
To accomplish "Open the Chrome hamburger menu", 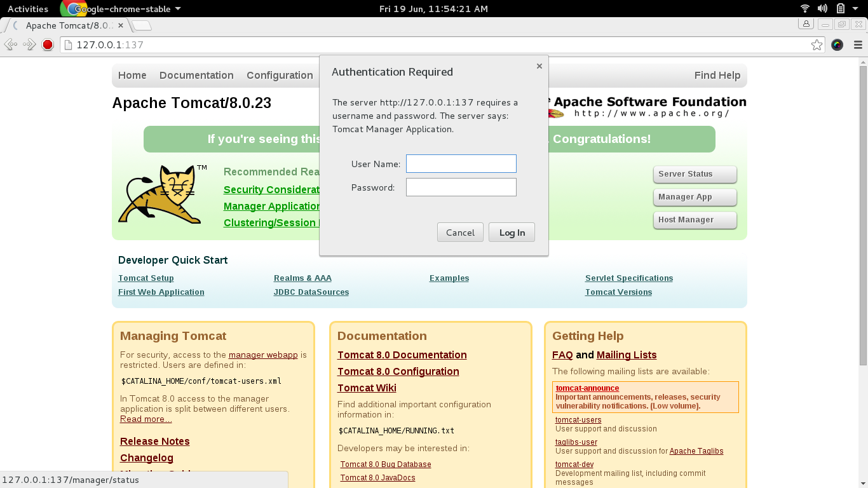I will point(857,44).
